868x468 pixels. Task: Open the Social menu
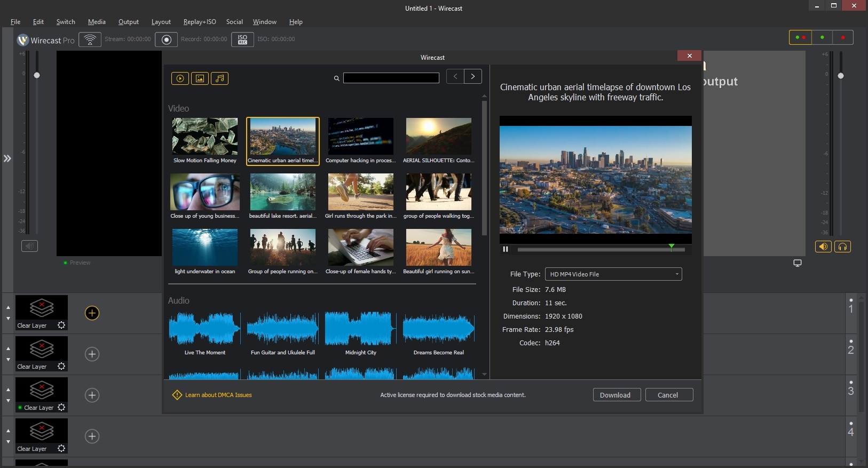point(234,22)
